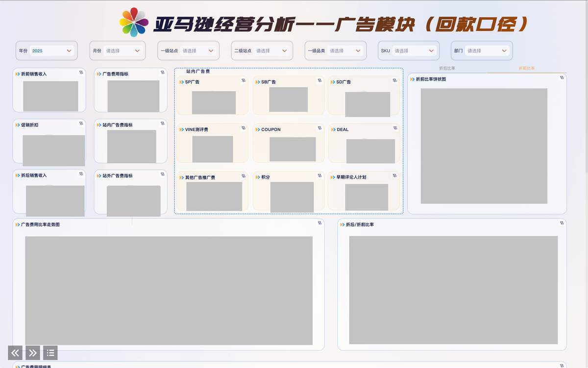This screenshot has width=588, height=368.
Task: Click the 站内广告费指标 card title
Action: pos(118,125)
